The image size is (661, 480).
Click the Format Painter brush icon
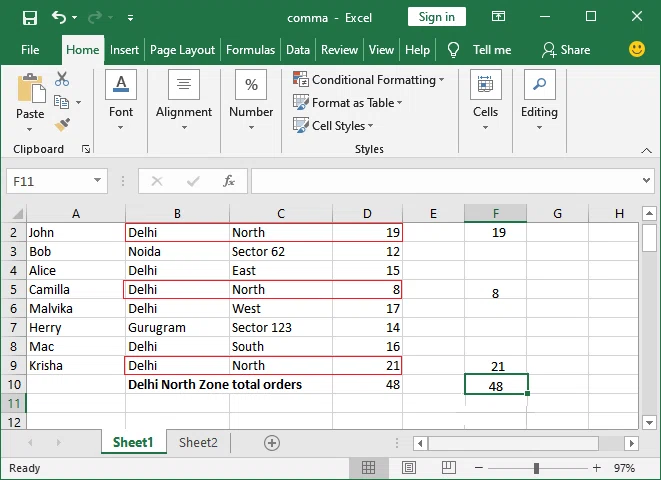62,125
